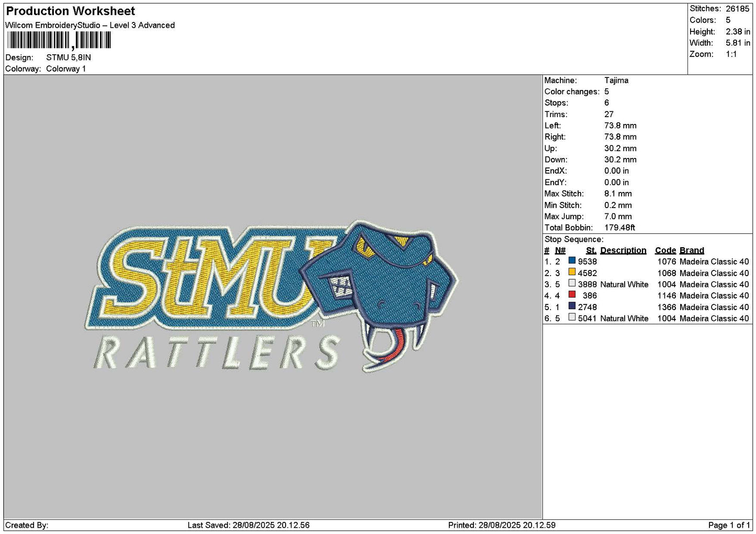Click the white swatch in stop 6 row

pos(572,317)
